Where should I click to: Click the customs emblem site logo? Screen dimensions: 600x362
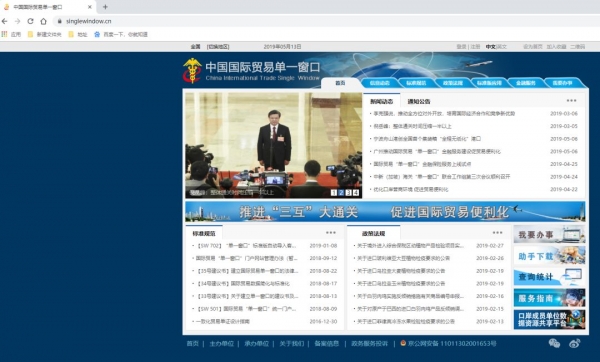point(192,70)
